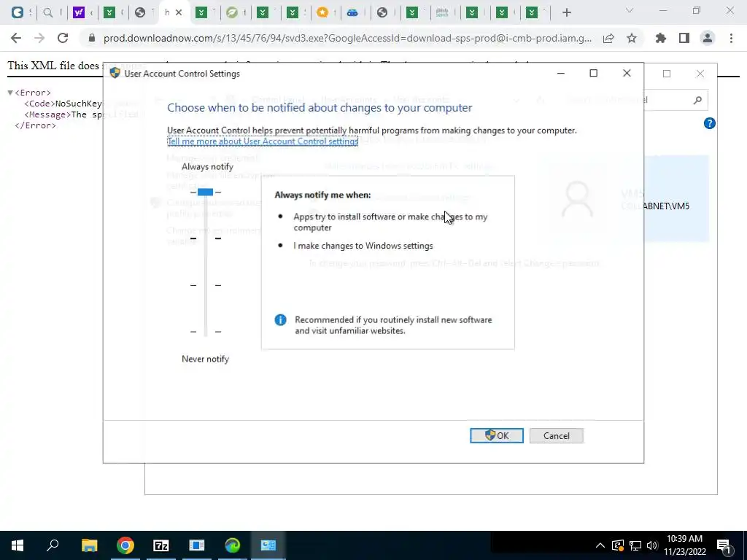Click the lock icon in address bar
This screenshot has height=560, width=747.
pos(92,38)
